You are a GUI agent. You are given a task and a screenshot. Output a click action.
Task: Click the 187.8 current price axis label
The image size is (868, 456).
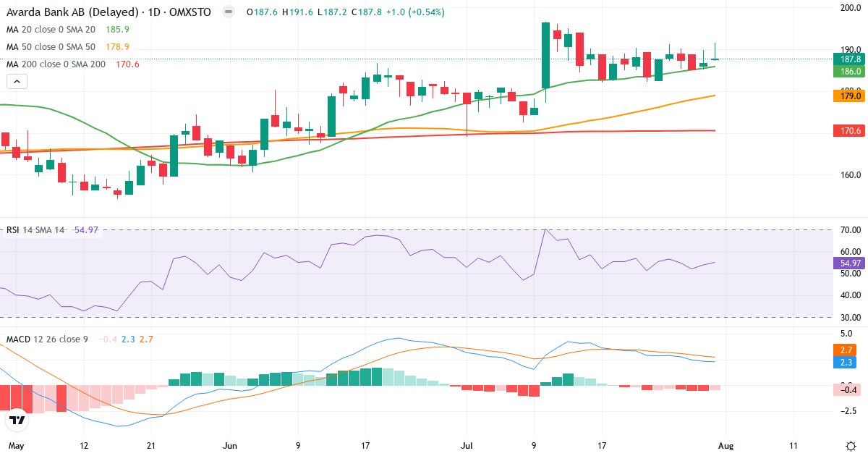pyautogui.click(x=850, y=59)
